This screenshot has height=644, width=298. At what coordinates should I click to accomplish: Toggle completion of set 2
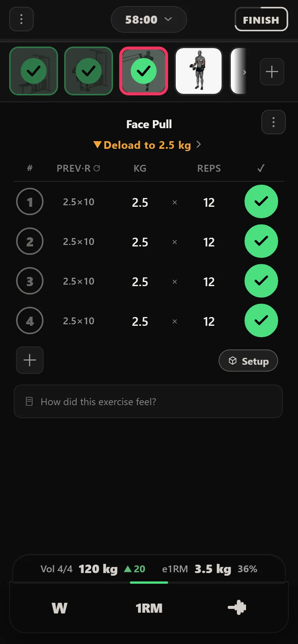pos(261,241)
